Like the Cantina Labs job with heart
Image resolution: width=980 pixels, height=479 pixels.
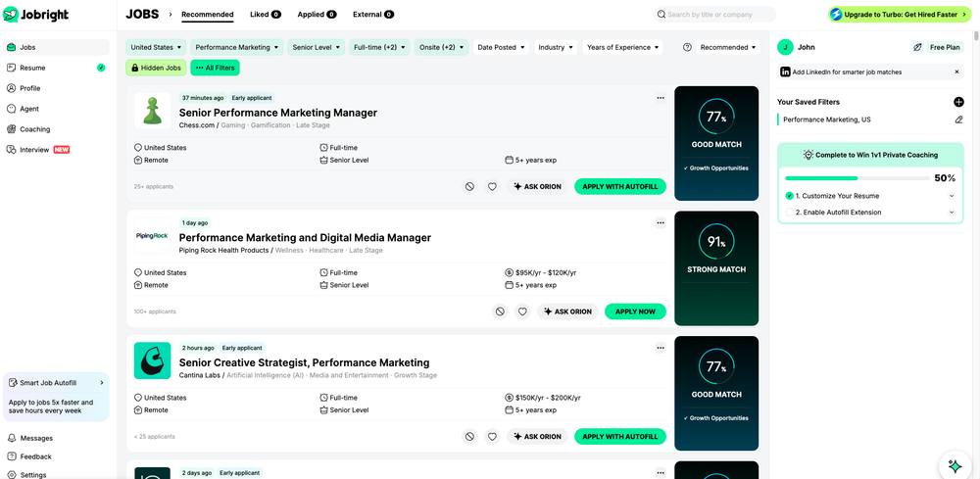492,437
